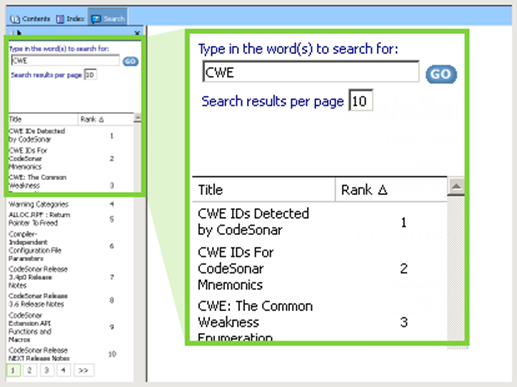Sort results by the Title column in the left panel
The image size is (517, 387).
(x=43, y=119)
